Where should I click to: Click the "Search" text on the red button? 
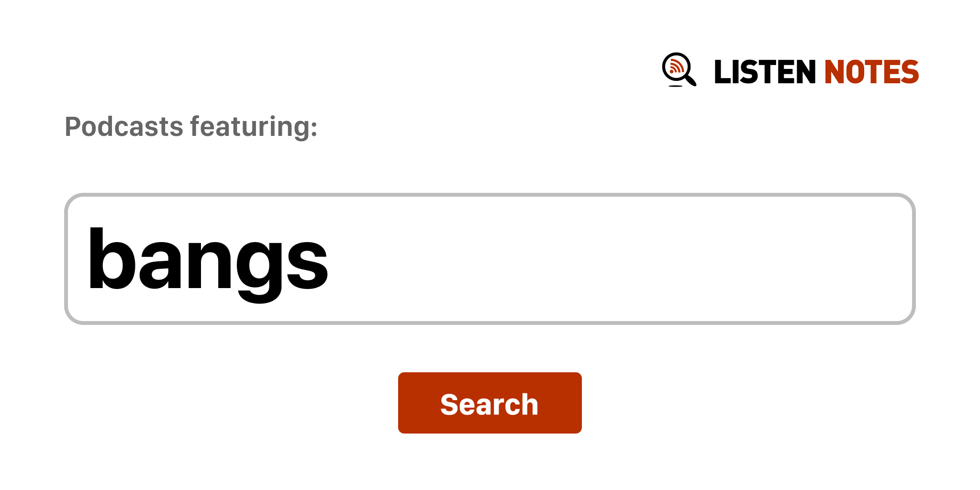click(490, 404)
